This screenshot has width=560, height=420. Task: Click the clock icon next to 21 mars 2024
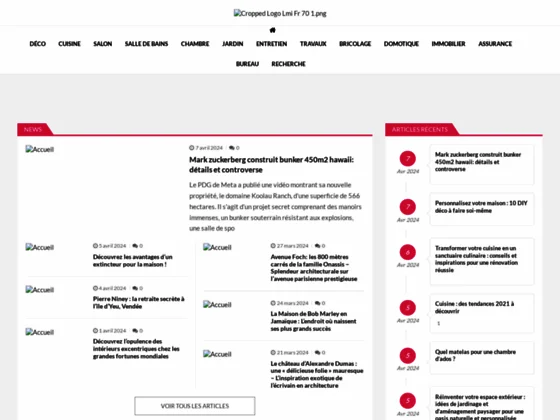tap(273, 352)
